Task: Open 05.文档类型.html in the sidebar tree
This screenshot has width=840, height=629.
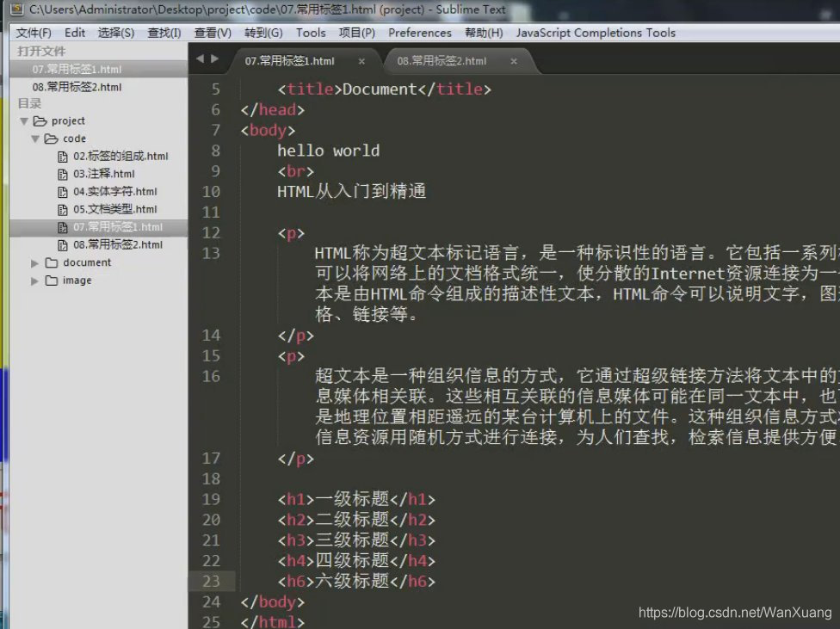Action: pyautogui.click(x=114, y=209)
